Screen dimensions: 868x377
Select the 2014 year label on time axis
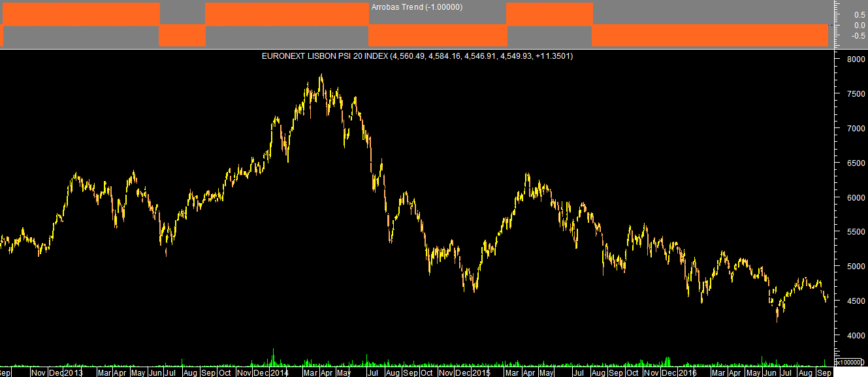click(x=279, y=372)
